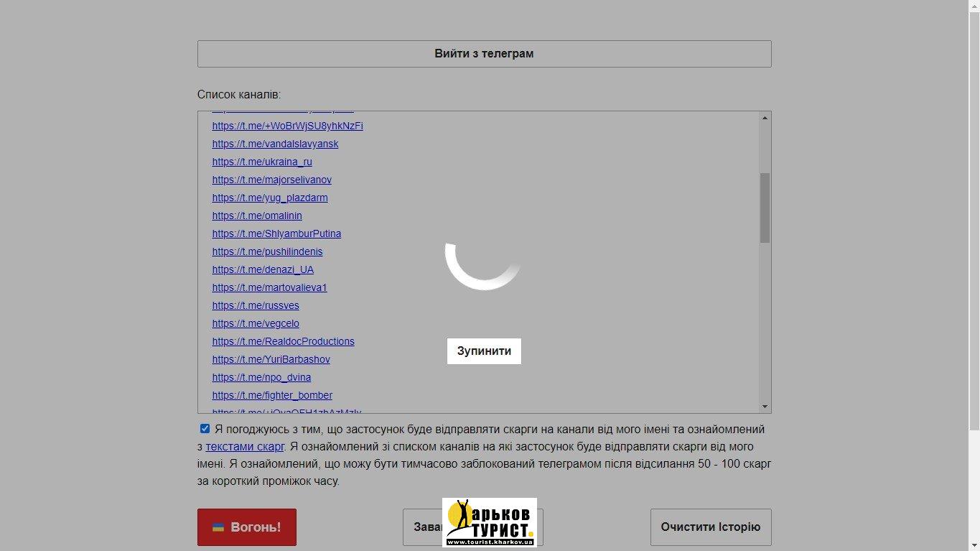This screenshot has height=551, width=980.
Task: Open the t.me/ukraina_ru channel link
Action: coord(262,162)
